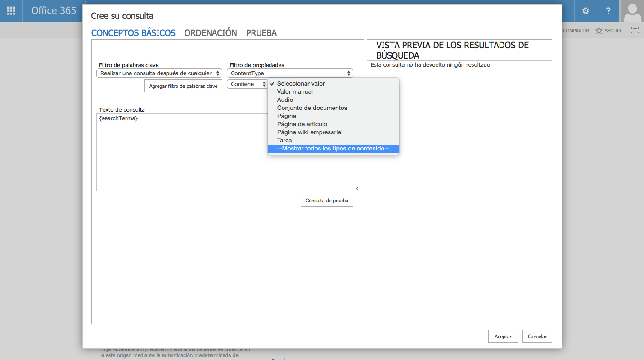The image size is (644, 360).
Task: Click the star icon next to SEGUIR
Action: (x=599, y=30)
